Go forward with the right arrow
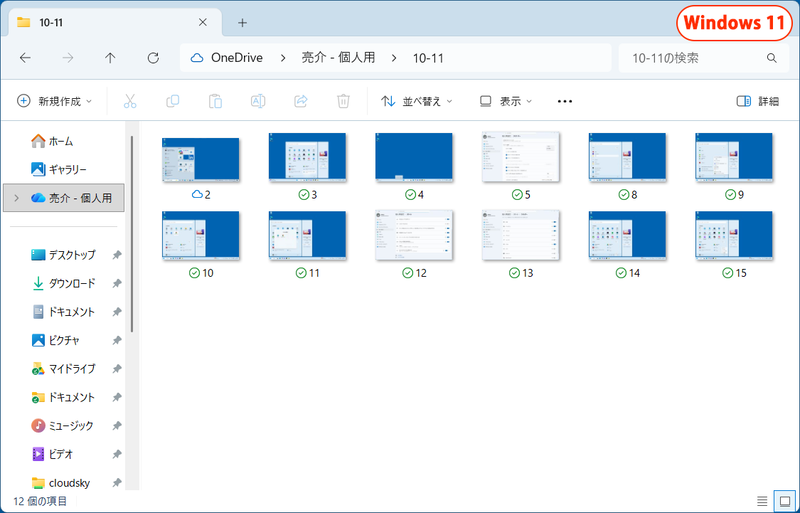This screenshot has width=800, height=513. pyautogui.click(x=67, y=58)
